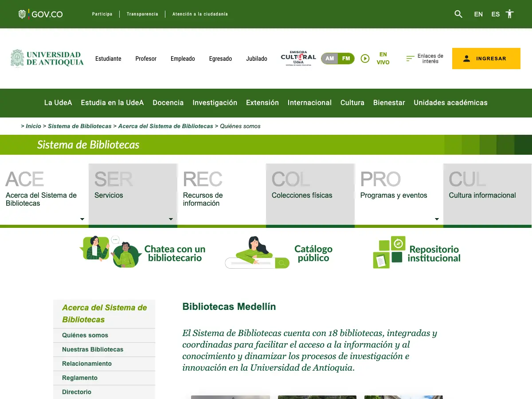Image resolution: width=532 pixels, height=399 pixels.
Task: Click the Catálogo público search illustration
Action: (x=257, y=253)
